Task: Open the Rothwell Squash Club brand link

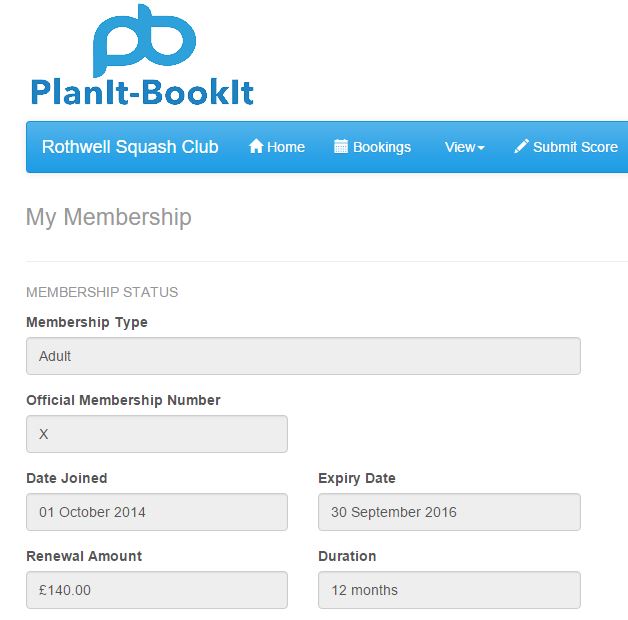Action: click(x=130, y=147)
